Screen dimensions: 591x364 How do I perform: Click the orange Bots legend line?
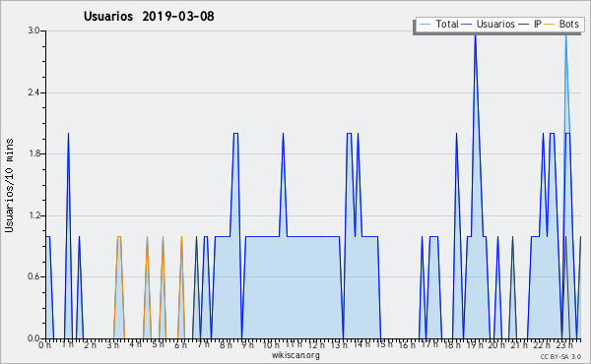(x=550, y=24)
